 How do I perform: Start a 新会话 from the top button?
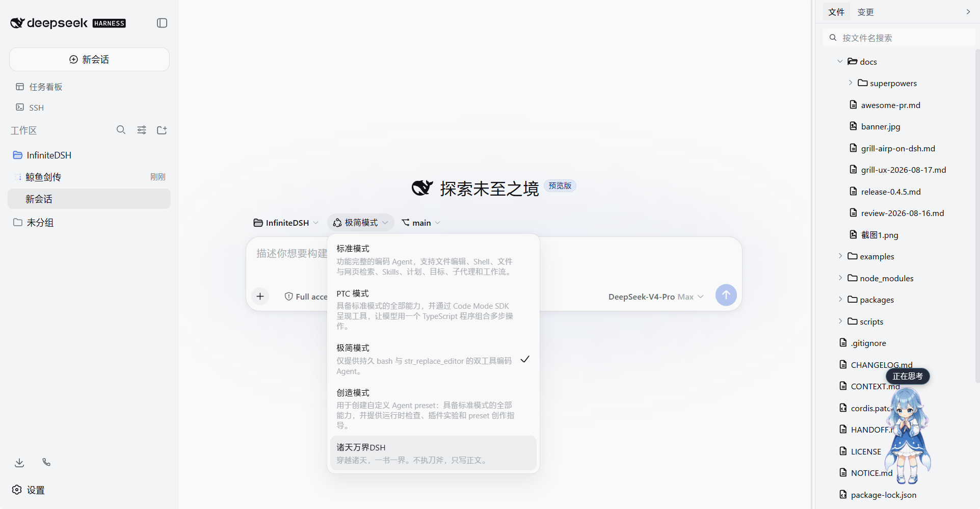tap(89, 60)
